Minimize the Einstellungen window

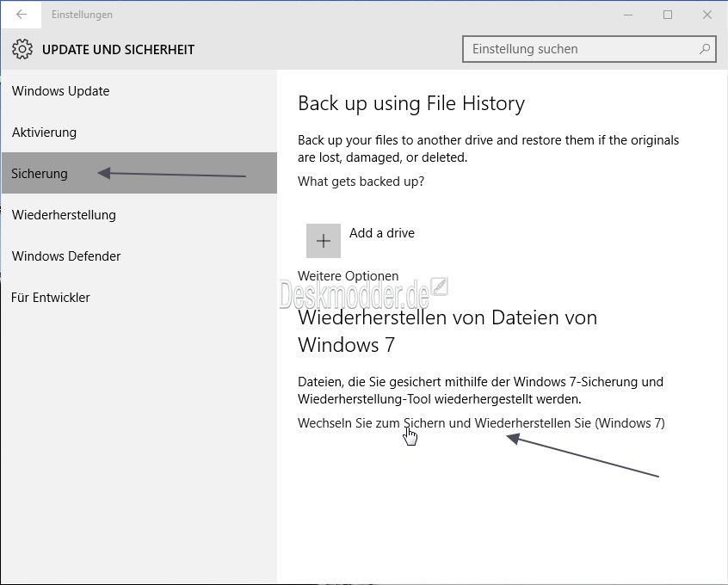(x=628, y=15)
